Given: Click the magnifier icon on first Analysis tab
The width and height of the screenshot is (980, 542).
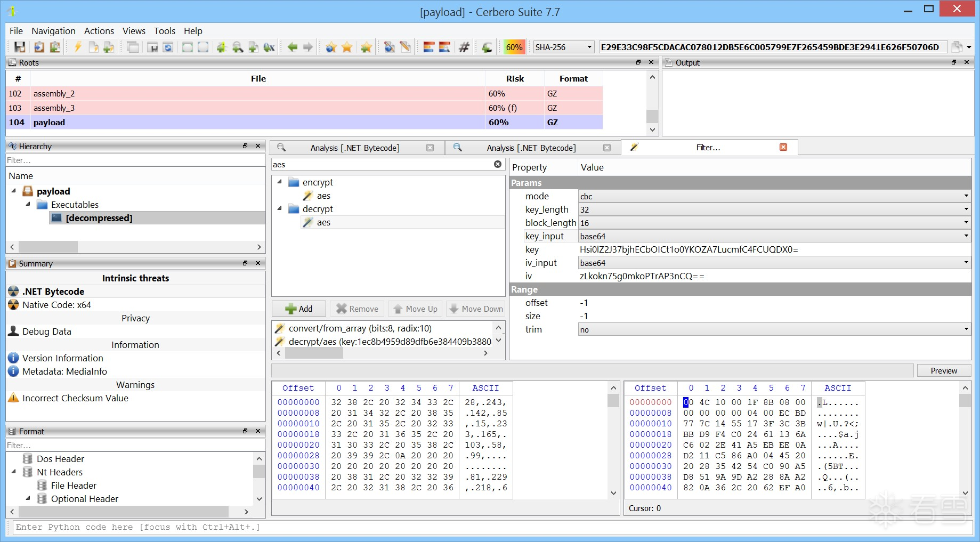Looking at the screenshot, I should (x=281, y=148).
